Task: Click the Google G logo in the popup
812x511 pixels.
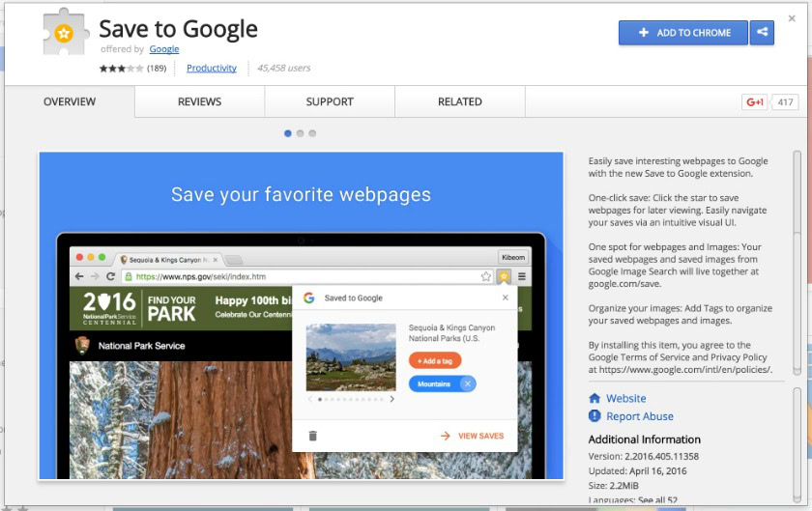Action: point(309,298)
